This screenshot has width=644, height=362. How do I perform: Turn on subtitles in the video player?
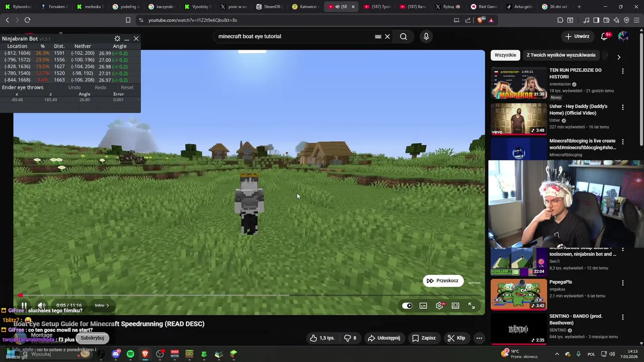point(423,306)
